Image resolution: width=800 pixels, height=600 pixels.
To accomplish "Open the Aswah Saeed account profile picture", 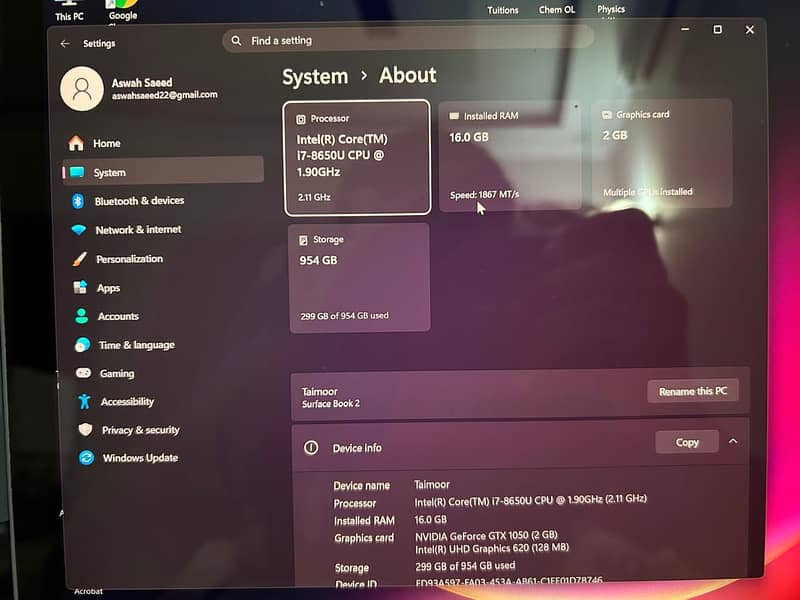I will point(82,89).
